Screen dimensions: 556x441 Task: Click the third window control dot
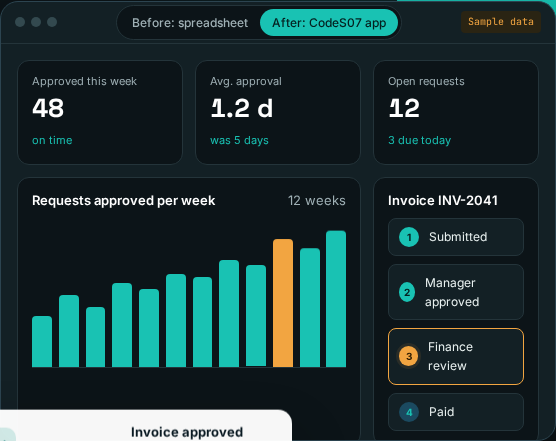(x=52, y=22)
